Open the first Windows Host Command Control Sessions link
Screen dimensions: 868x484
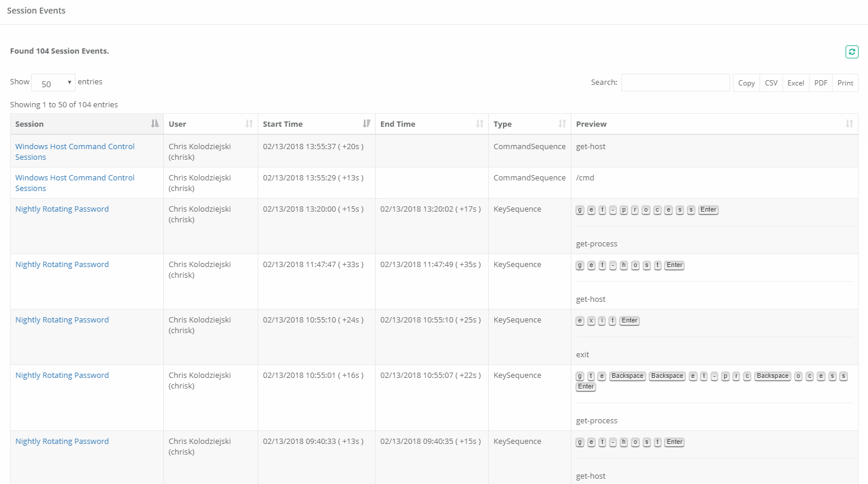click(x=75, y=147)
